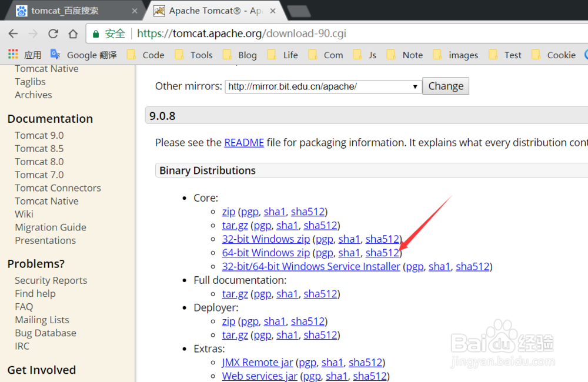Open the Cookie bookmark folder

coord(553,55)
